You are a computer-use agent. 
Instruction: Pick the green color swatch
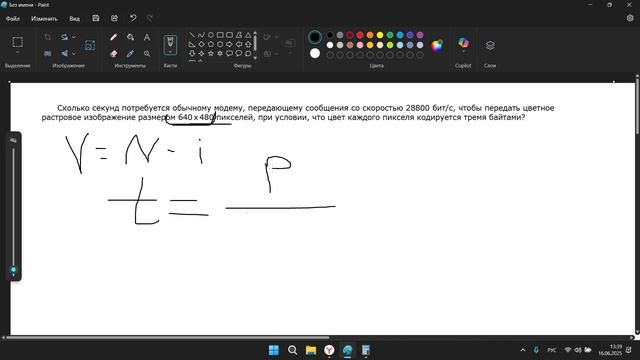point(390,35)
